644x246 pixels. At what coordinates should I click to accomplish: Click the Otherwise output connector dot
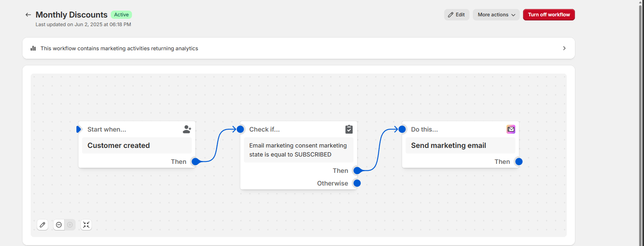[x=357, y=183]
